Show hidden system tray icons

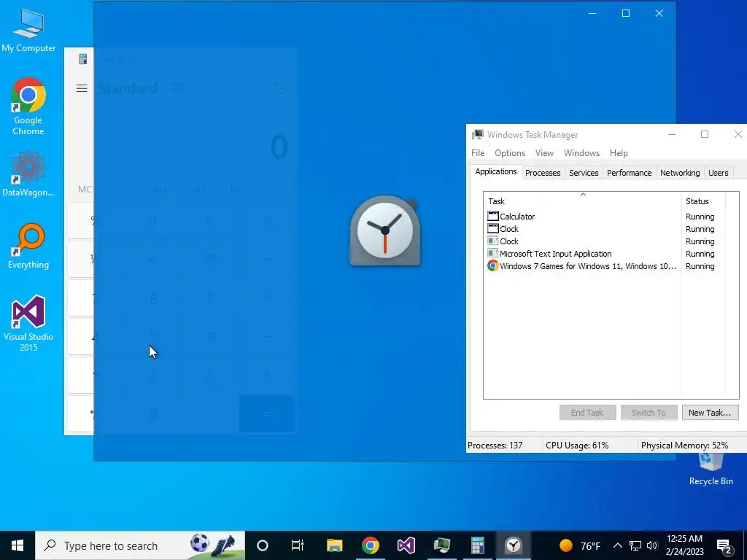click(617, 545)
